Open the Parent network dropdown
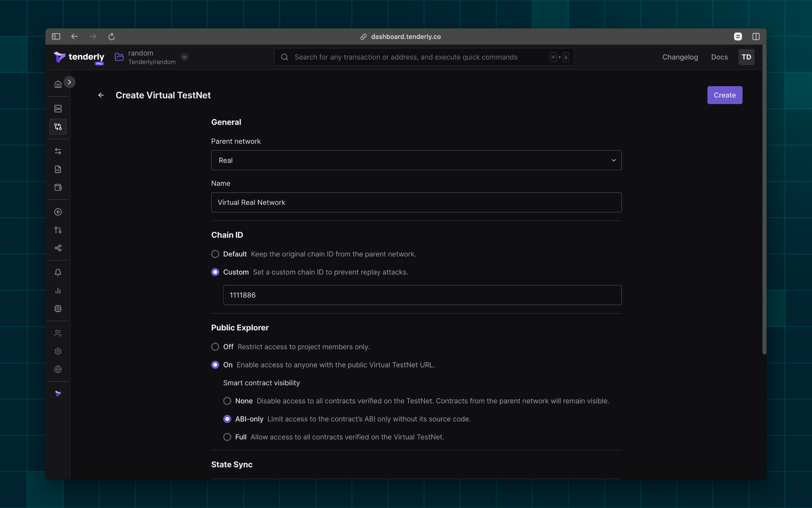 coord(416,160)
